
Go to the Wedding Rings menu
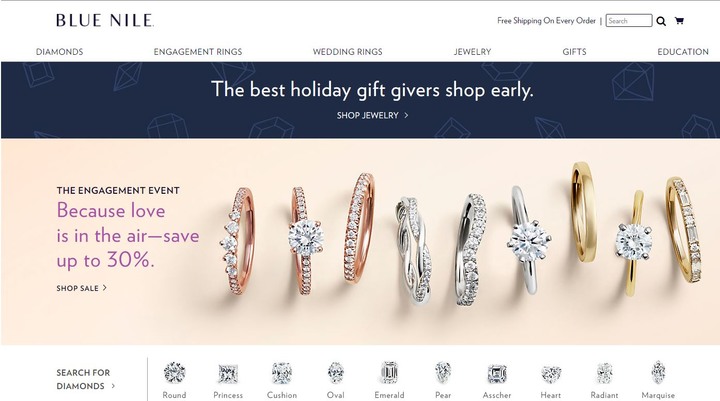coord(348,52)
